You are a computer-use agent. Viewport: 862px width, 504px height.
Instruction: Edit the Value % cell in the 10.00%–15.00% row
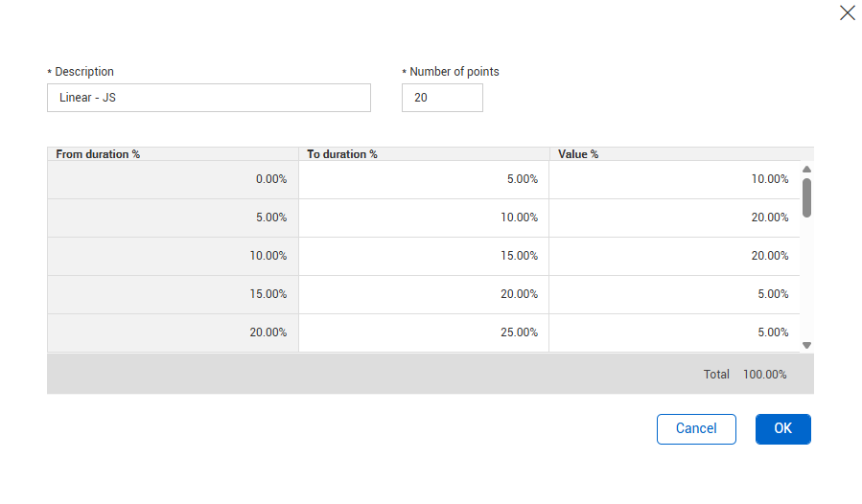tap(674, 256)
